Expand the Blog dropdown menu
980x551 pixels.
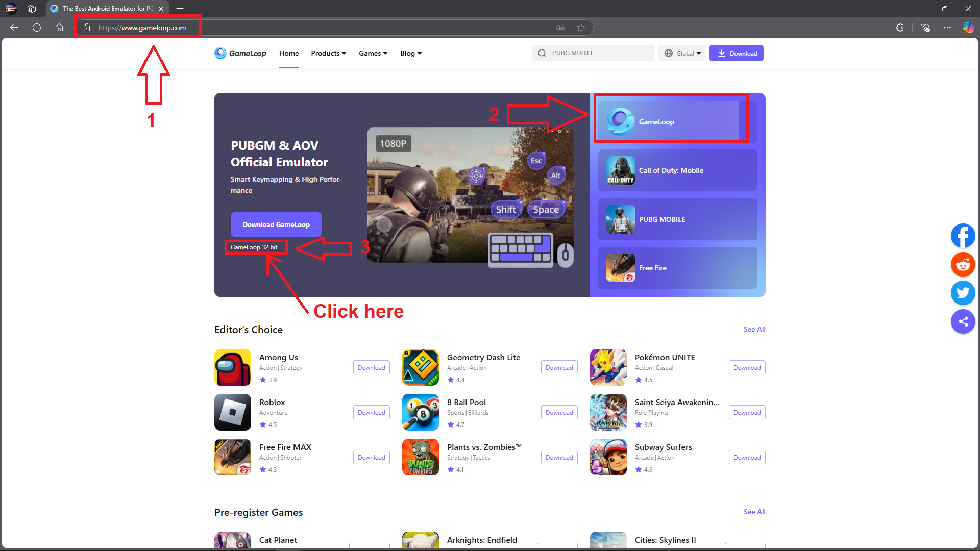(x=410, y=53)
